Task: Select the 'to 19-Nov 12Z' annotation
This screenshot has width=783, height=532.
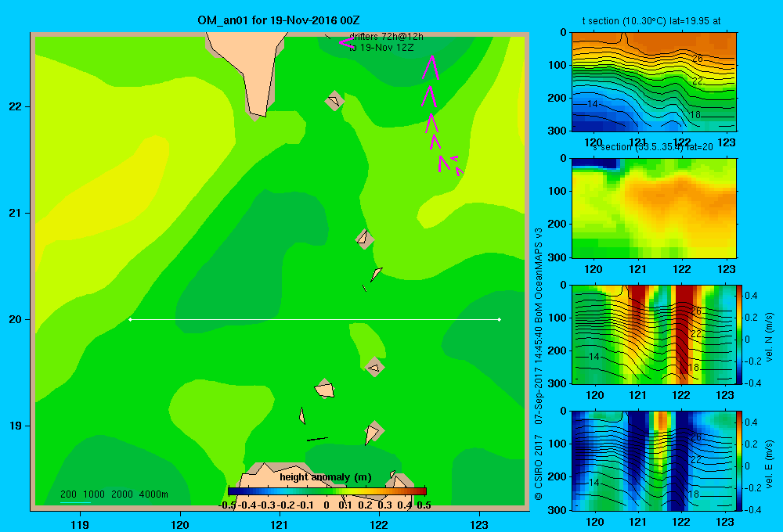Action: click(381, 48)
